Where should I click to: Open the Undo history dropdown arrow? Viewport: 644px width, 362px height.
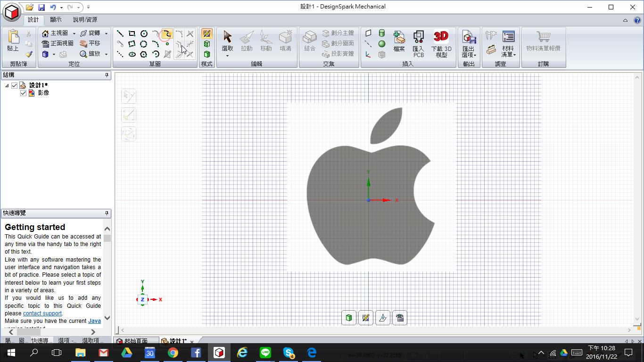61,8
